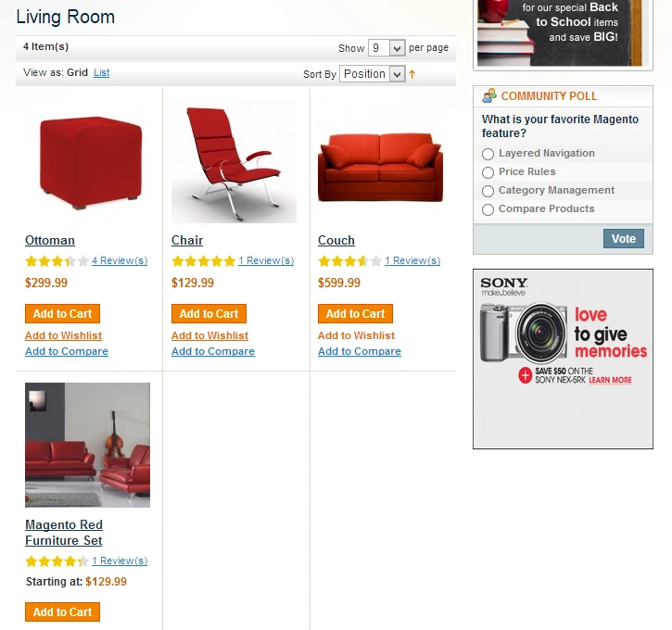Open the Sort By Position dropdown
The height and width of the screenshot is (630, 672).
pyautogui.click(x=372, y=74)
